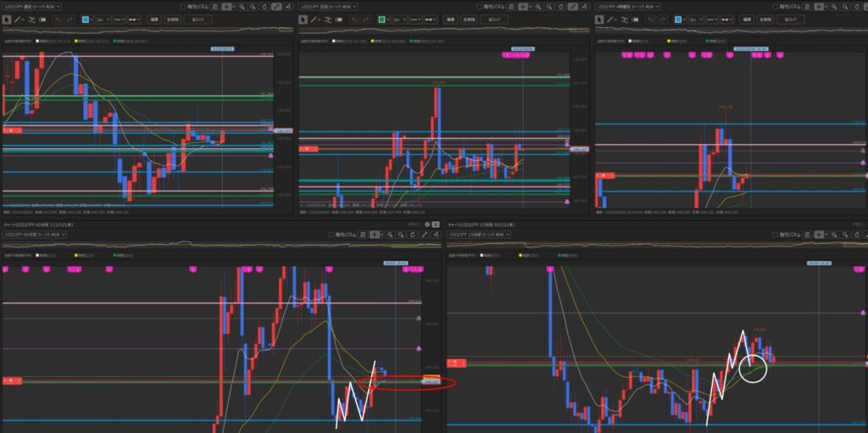Open the blue line color swatch in weekly chart

pos(86,18)
